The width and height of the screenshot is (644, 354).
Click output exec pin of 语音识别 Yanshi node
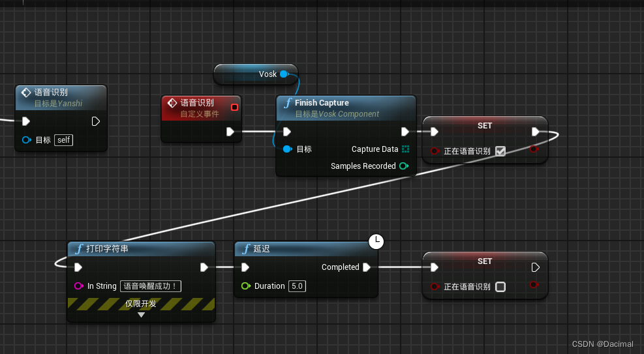pos(96,121)
